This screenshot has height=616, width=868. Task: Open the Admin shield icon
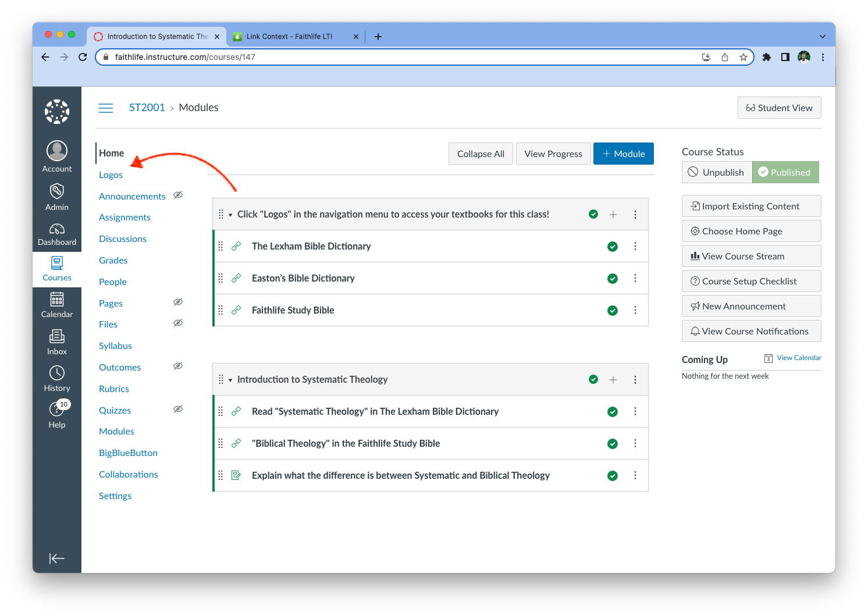pos(57,197)
